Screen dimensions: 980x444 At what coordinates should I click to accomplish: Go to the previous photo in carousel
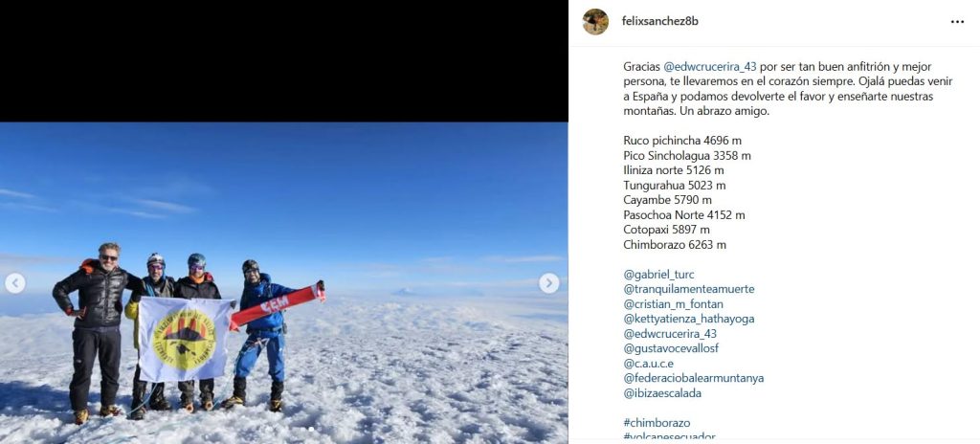pos(15,283)
